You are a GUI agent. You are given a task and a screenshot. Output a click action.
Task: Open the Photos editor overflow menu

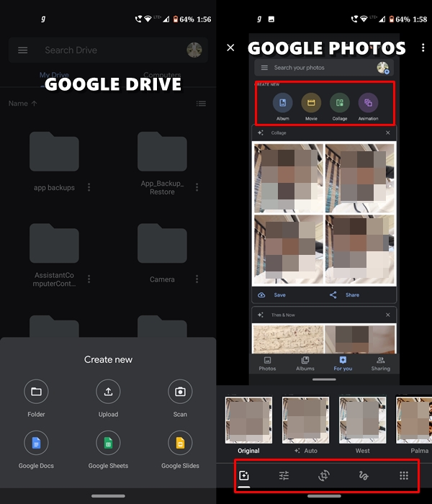click(423, 48)
